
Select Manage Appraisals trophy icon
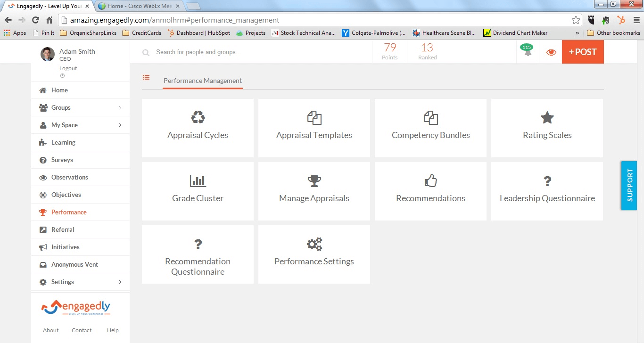click(314, 191)
